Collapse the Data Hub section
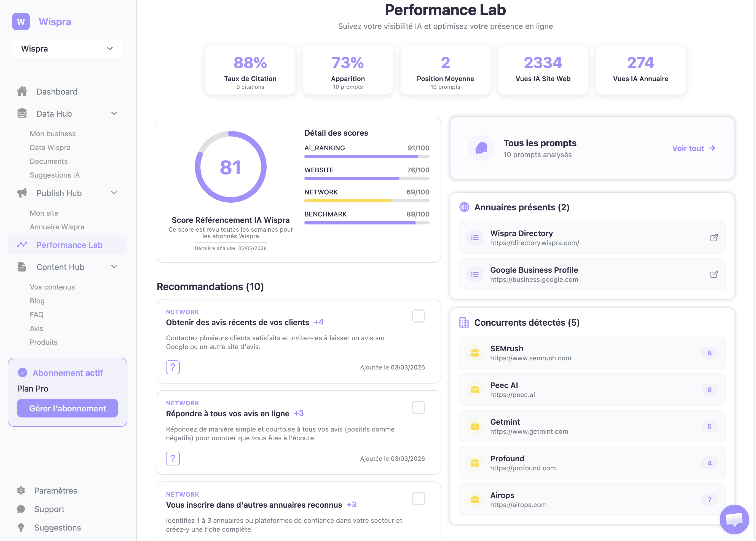This screenshot has width=756, height=541. [114, 113]
